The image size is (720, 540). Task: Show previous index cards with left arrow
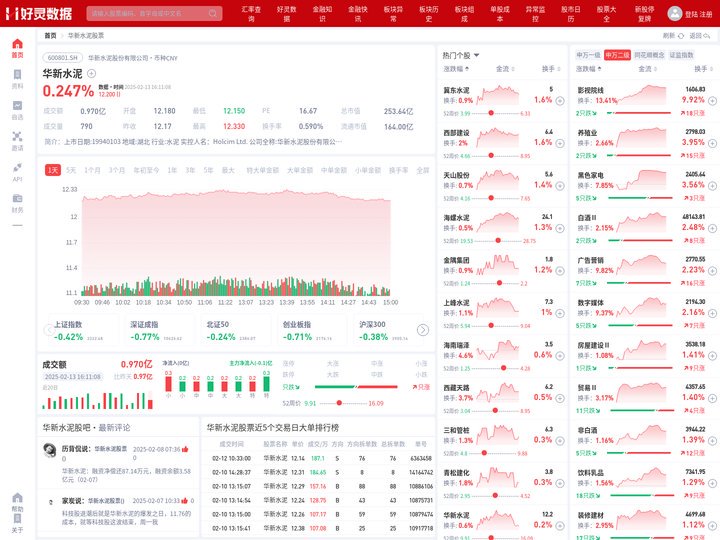(x=49, y=330)
